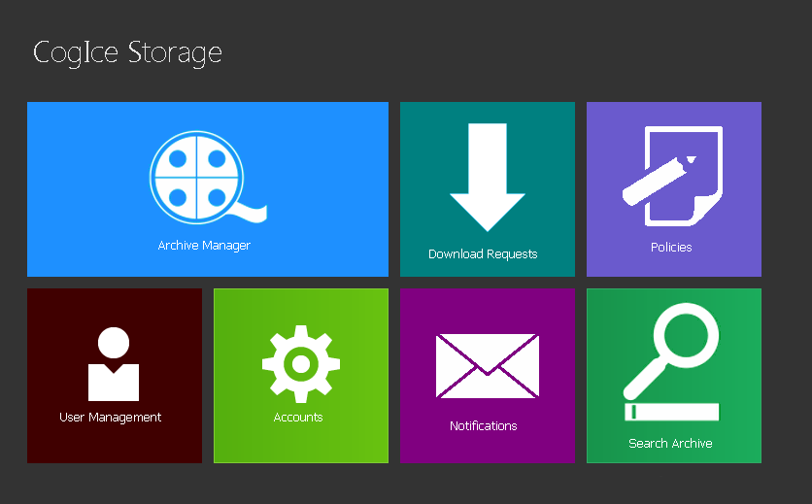Select the "User Management" text label
This screenshot has width=812, height=504.
point(111,418)
